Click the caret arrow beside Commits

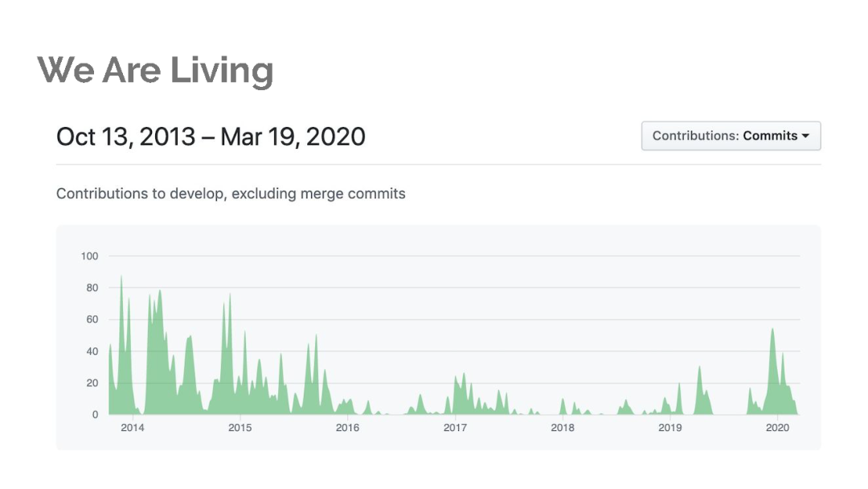point(805,136)
